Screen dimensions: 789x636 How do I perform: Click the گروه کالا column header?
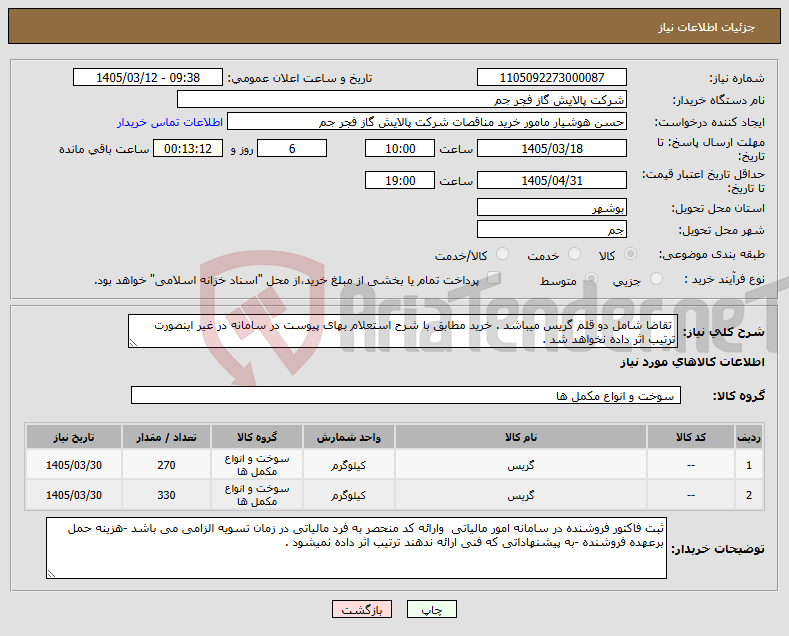[x=257, y=437]
